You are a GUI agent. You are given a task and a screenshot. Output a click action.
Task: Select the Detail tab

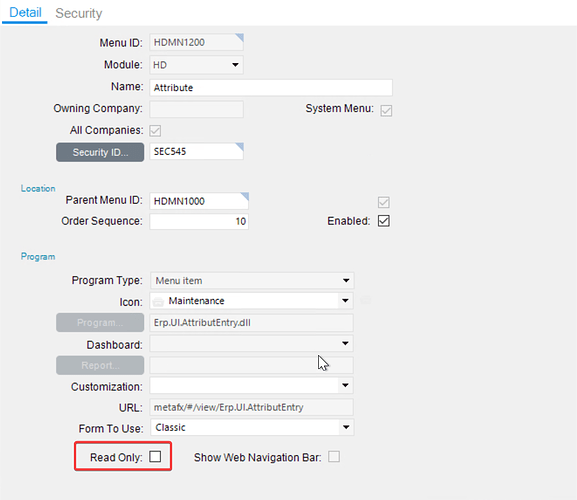(25, 13)
